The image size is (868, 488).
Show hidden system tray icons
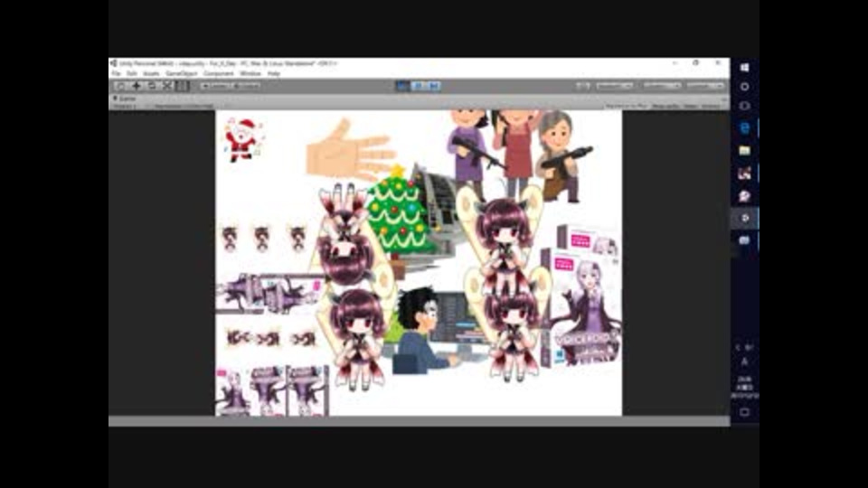point(738,347)
